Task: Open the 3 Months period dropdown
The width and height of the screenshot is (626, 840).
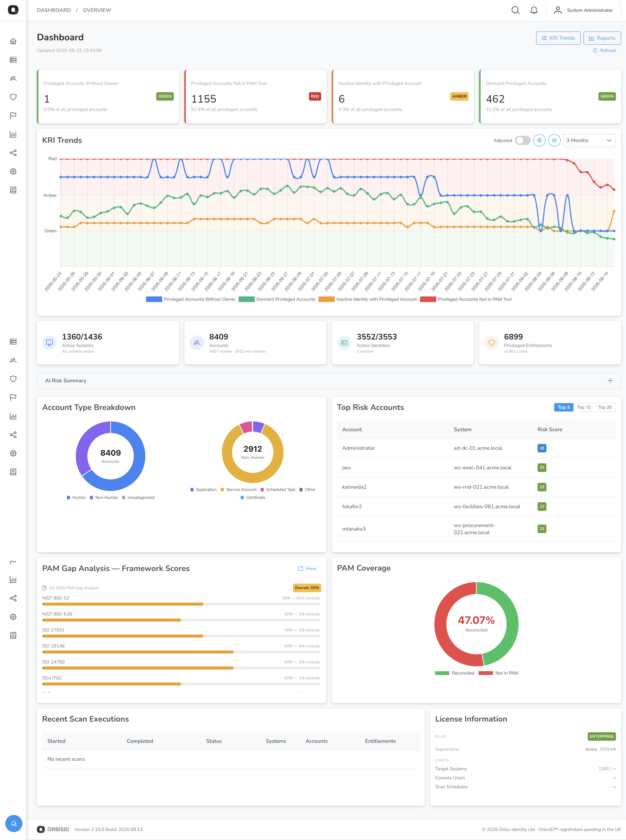Action: (x=589, y=140)
